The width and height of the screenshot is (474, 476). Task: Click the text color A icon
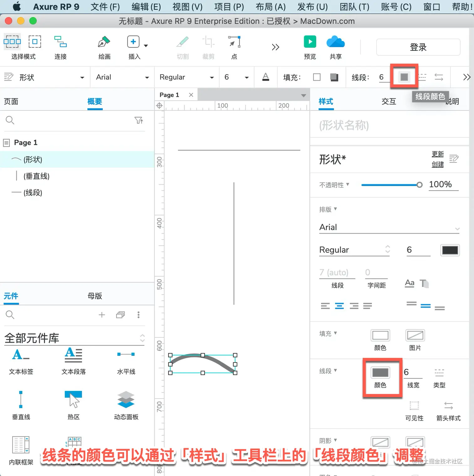(266, 77)
